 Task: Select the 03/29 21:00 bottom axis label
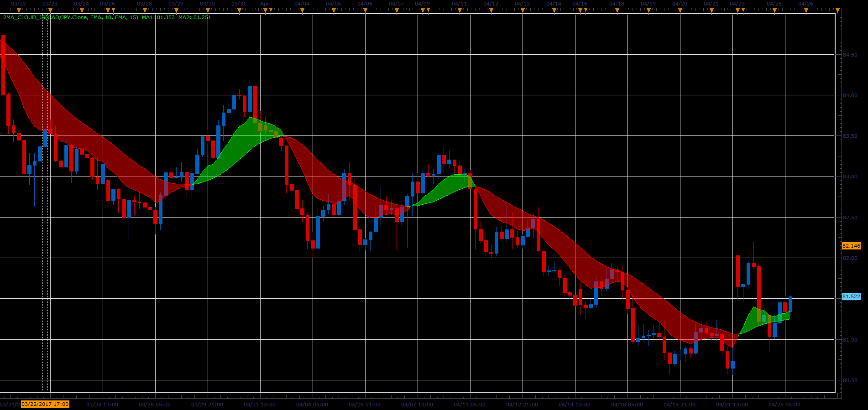coord(207,405)
